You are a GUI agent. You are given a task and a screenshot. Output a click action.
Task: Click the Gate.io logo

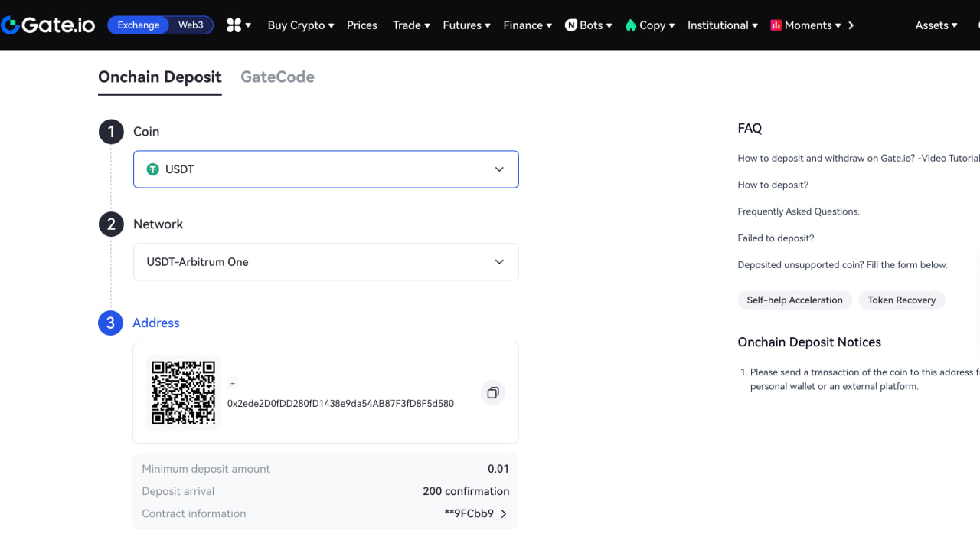click(x=48, y=25)
